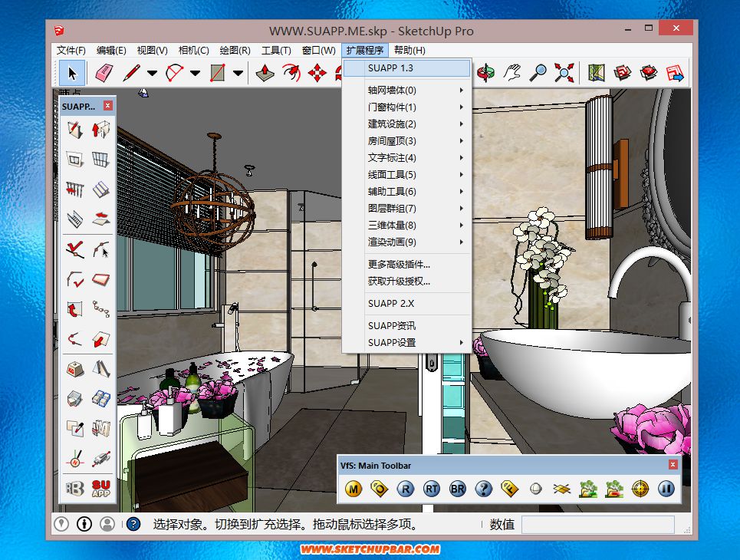This screenshot has height=560, width=740.
Task: Click SUAPP blue cubes icon
Action: click(x=100, y=398)
